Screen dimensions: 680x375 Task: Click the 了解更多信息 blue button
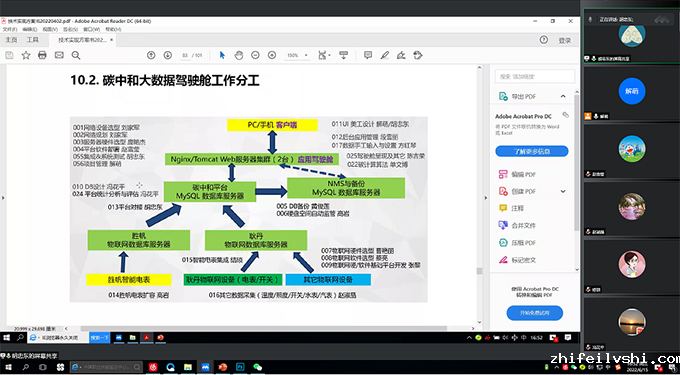(x=532, y=151)
